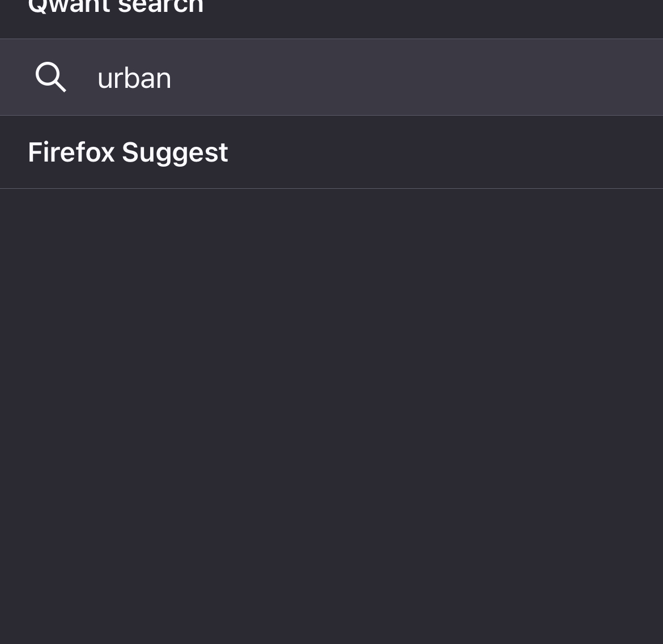
Task: Click the Qwant search heading
Action: pyautogui.click(x=116, y=8)
